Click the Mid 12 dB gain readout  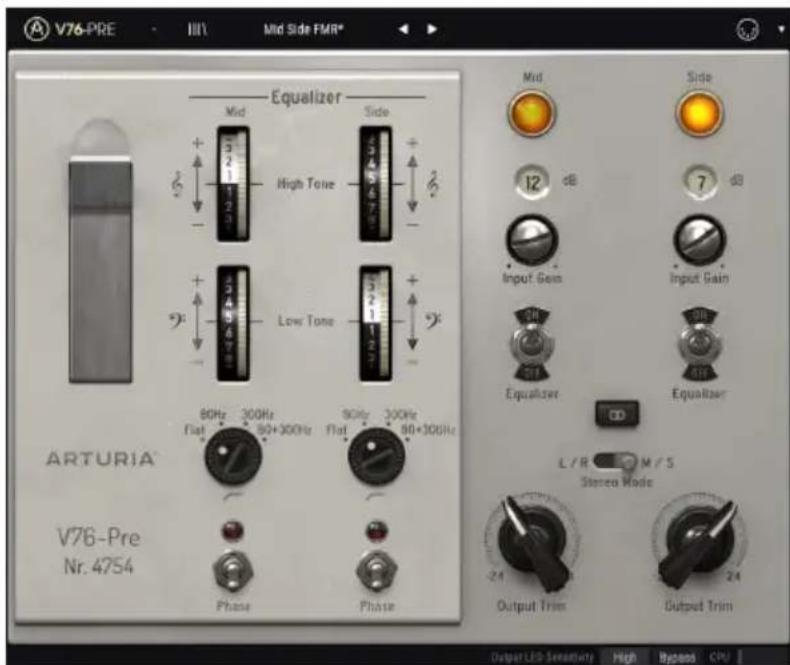pyautogui.click(x=532, y=182)
